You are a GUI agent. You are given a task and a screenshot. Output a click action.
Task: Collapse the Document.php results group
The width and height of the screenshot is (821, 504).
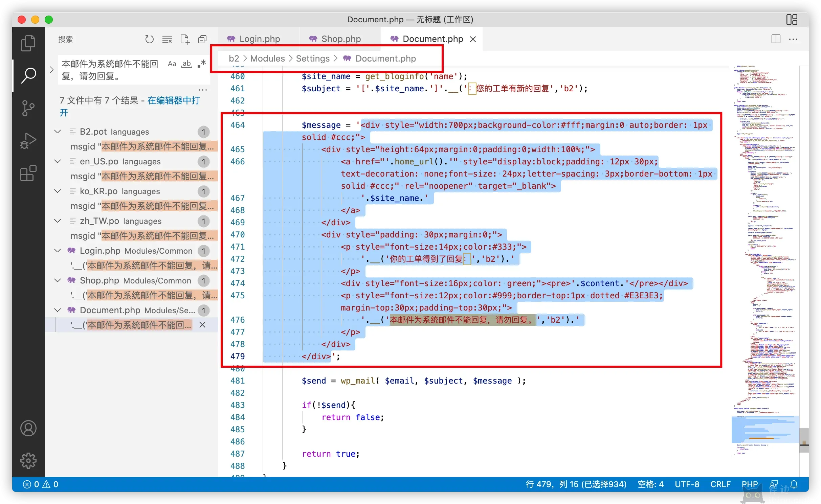[x=58, y=310]
